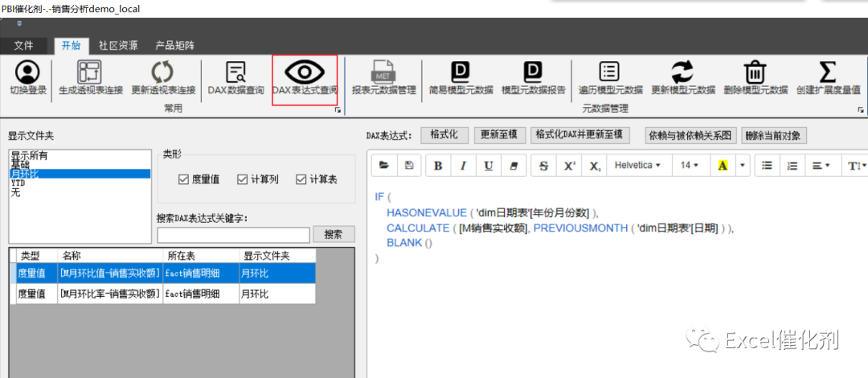
Task: Insert unordered bullet list
Action: (x=767, y=165)
